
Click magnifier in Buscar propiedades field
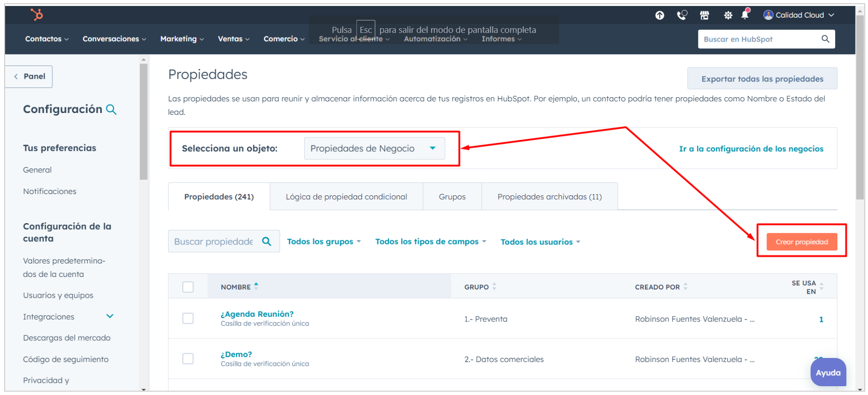pyautogui.click(x=267, y=241)
